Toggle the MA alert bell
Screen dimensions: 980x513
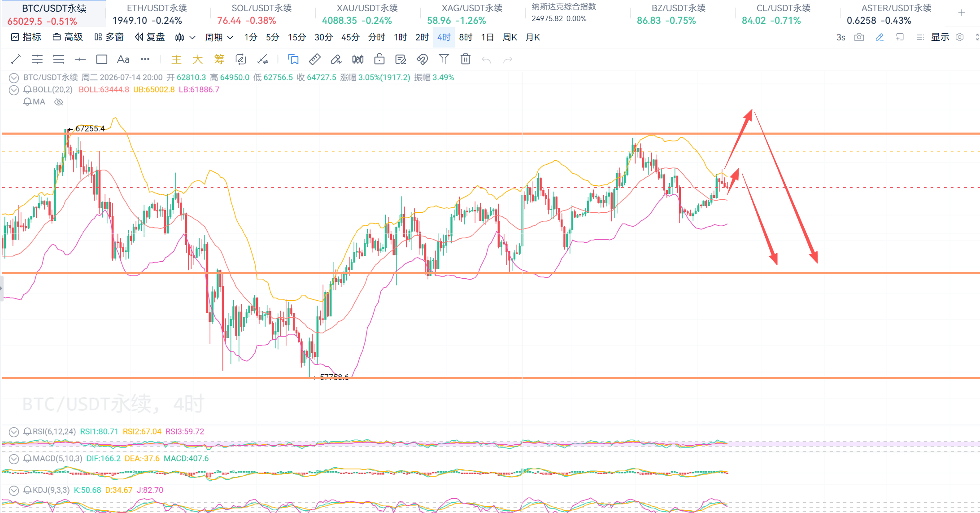pos(27,102)
